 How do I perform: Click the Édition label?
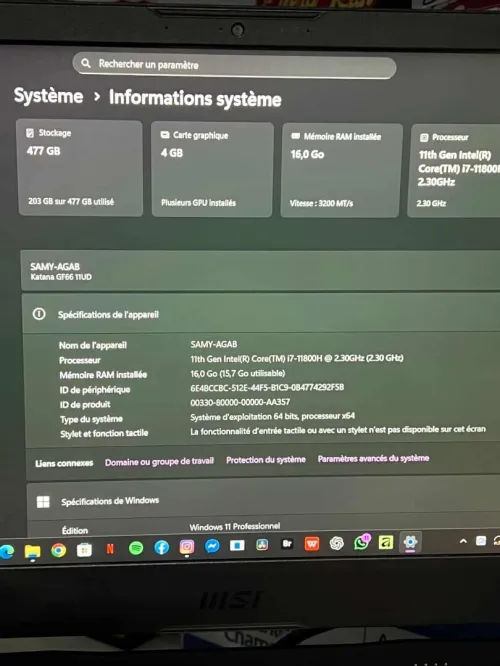[75, 531]
